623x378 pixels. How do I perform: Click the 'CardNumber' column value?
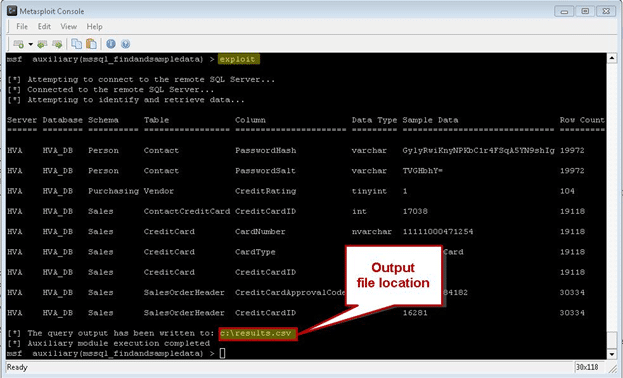tap(260, 232)
